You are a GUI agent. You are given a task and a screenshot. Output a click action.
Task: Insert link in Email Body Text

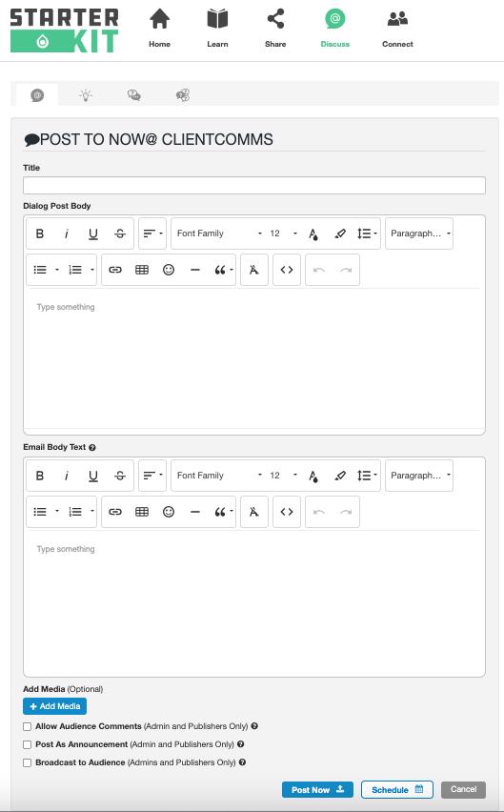pyautogui.click(x=115, y=512)
